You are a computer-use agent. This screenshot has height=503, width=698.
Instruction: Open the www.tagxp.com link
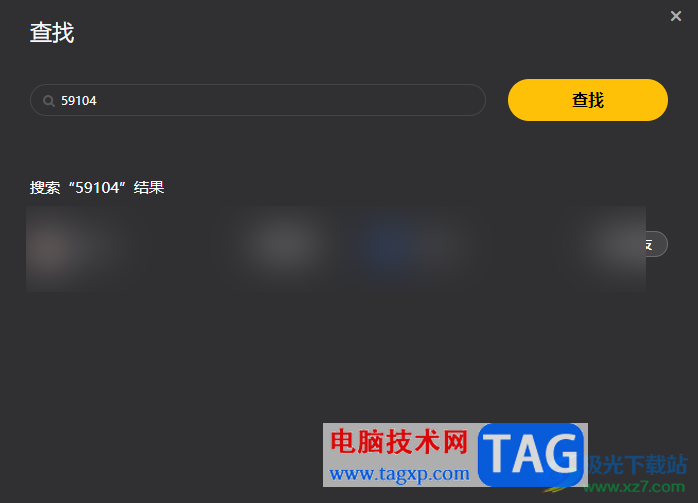coord(399,474)
